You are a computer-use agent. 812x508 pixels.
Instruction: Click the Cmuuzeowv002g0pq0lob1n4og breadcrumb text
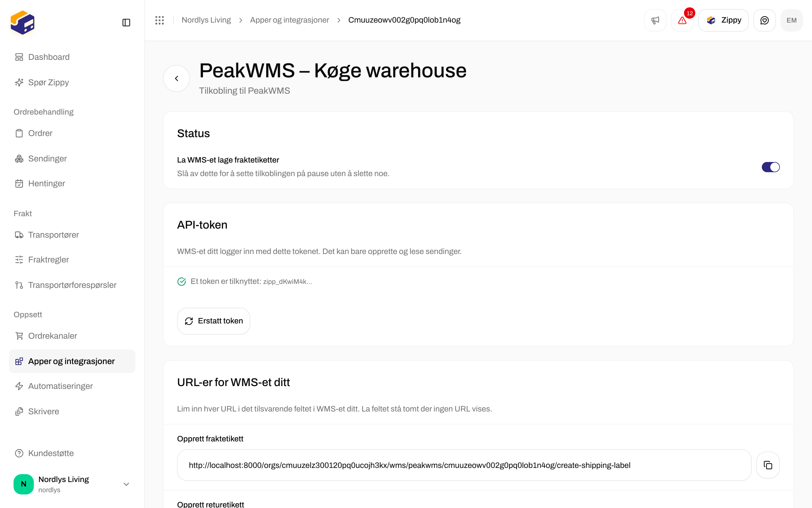[404, 20]
